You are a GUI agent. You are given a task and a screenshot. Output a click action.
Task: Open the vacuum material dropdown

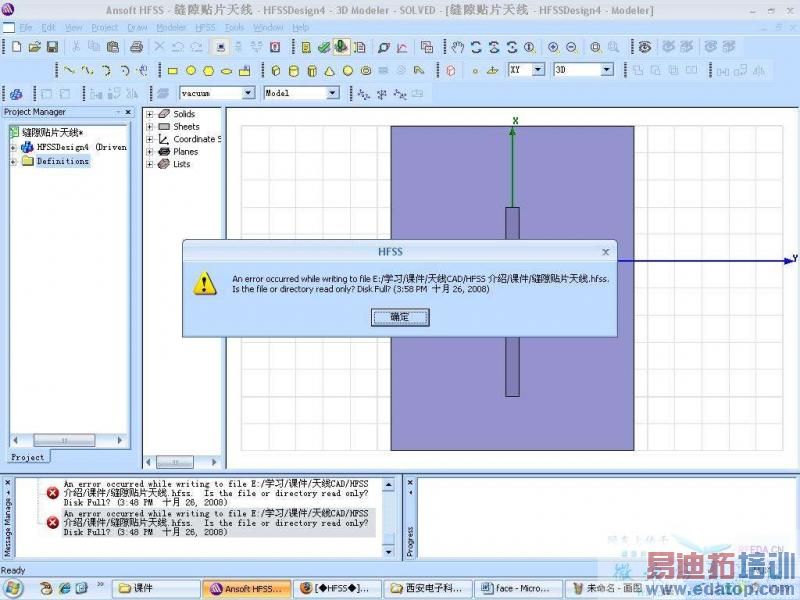tap(248, 93)
